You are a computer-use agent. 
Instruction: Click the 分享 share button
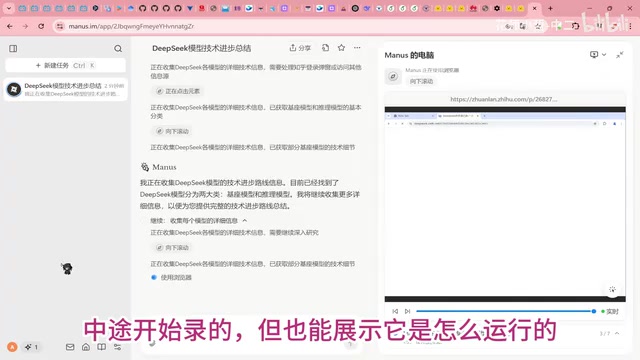coord(300,48)
